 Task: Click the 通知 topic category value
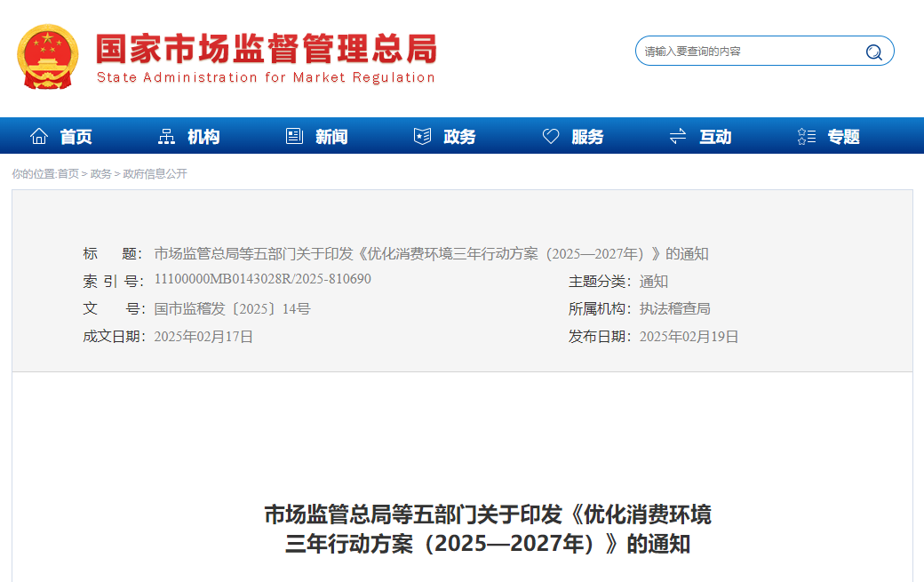point(654,282)
